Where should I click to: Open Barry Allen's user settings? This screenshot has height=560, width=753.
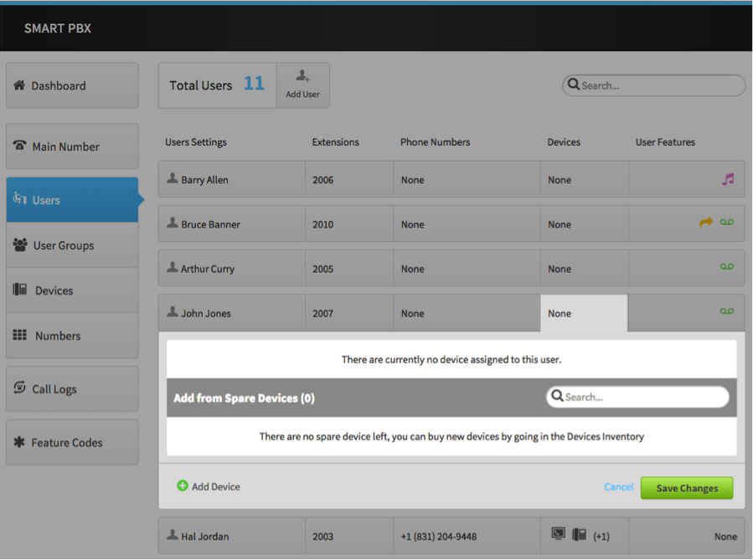(231, 179)
